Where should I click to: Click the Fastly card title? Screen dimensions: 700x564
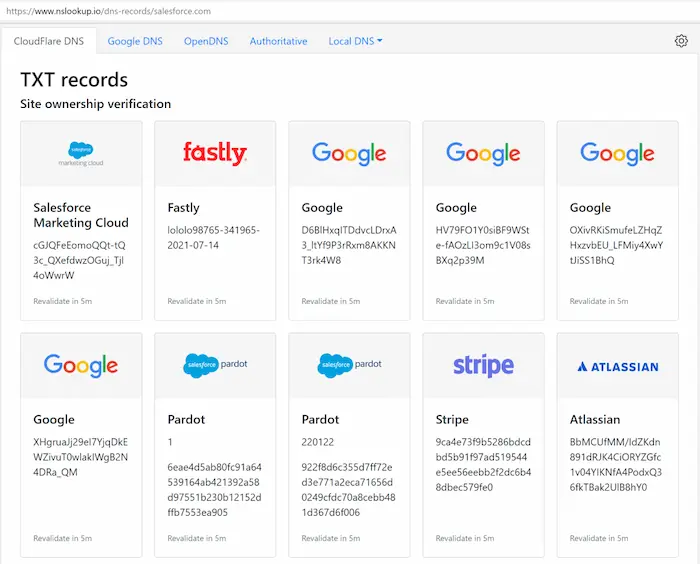[183, 208]
